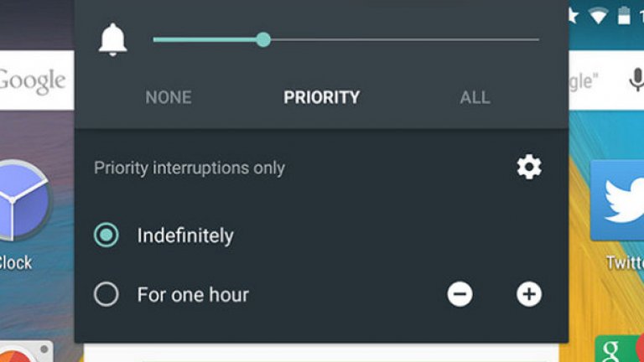Tap the Google search bar logo
Screen dimensions: 644x362
(32, 80)
